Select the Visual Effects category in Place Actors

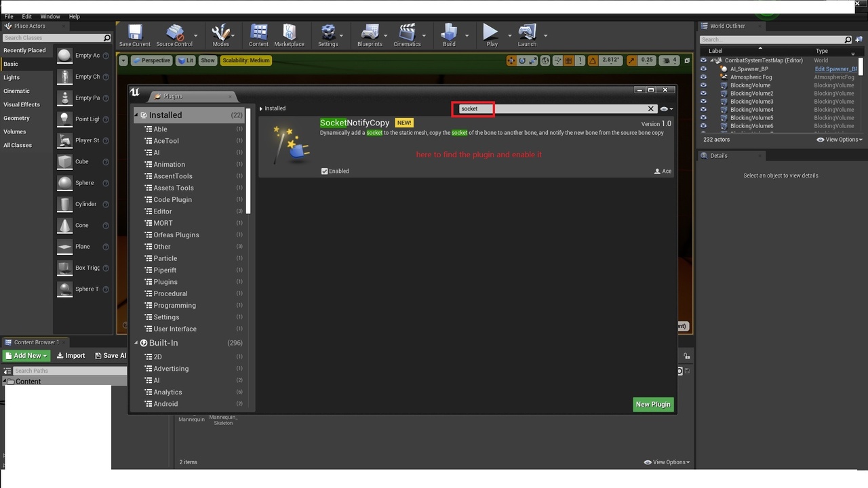pyautogui.click(x=22, y=104)
